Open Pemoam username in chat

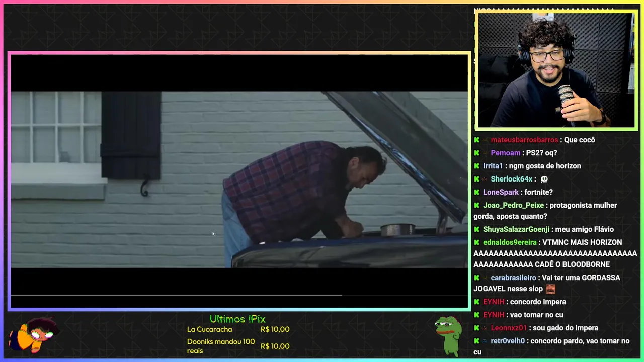coord(505,153)
